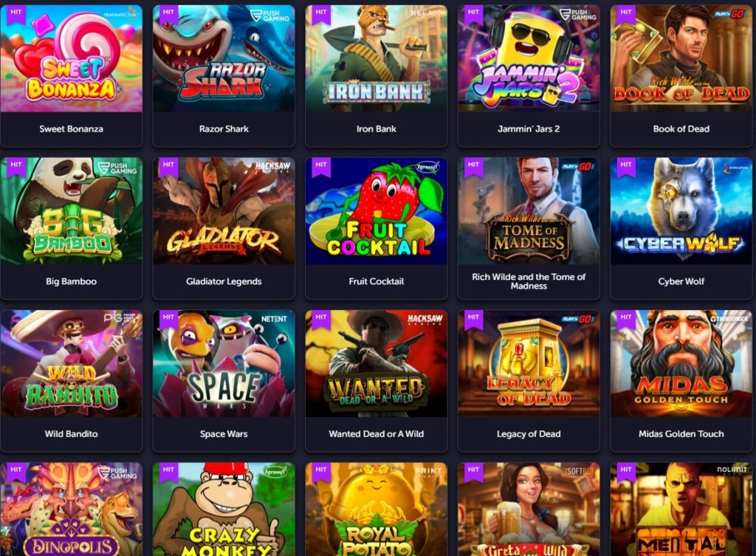Click the Book of Dead label
The height and width of the screenshot is (556, 756).
[681, 128]
